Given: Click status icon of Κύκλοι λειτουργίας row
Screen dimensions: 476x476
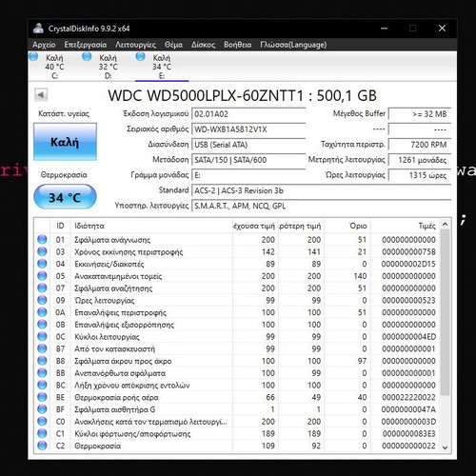Looking at the screenshot, I should click(x=42, y=336).
